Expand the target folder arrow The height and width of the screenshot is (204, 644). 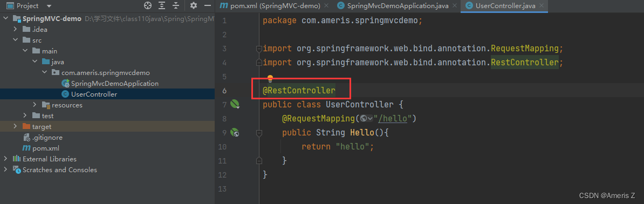(x=16, y=127)
